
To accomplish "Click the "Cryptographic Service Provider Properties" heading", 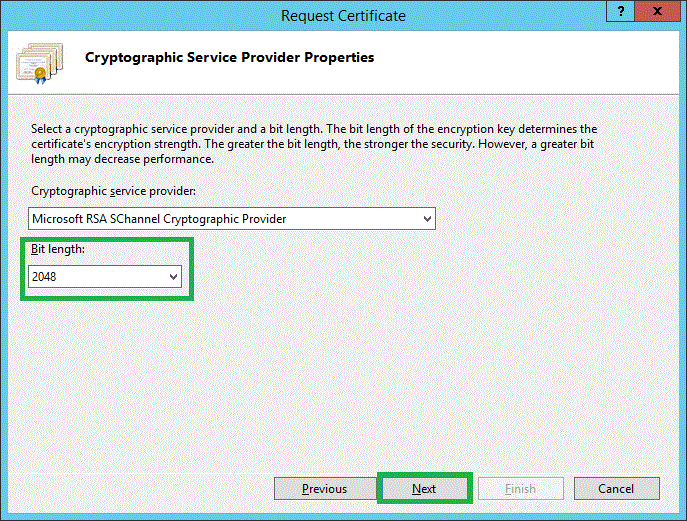I will coord(230,58).
